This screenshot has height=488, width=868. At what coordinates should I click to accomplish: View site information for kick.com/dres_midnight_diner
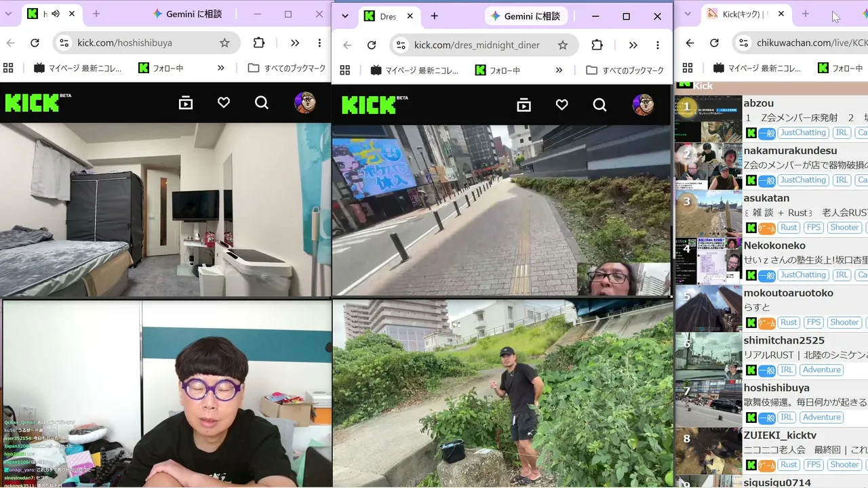[401, 45]
